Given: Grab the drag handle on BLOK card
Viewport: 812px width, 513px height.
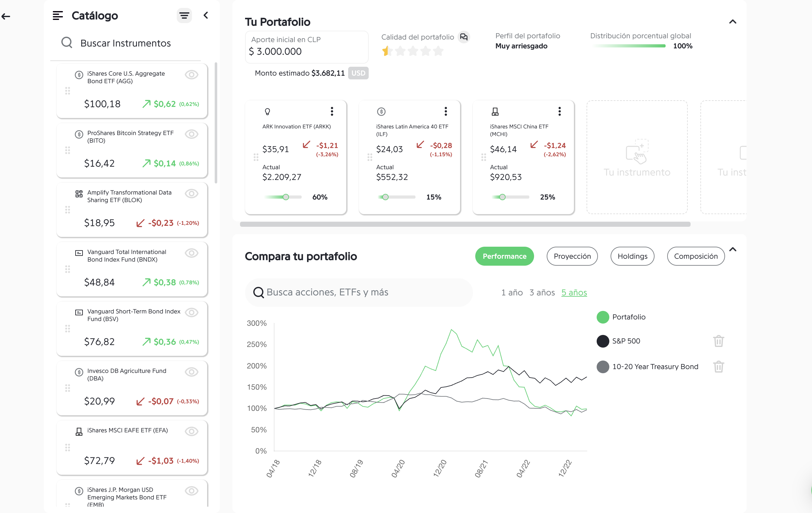Looking at the screenshot, I should [67, 209].
